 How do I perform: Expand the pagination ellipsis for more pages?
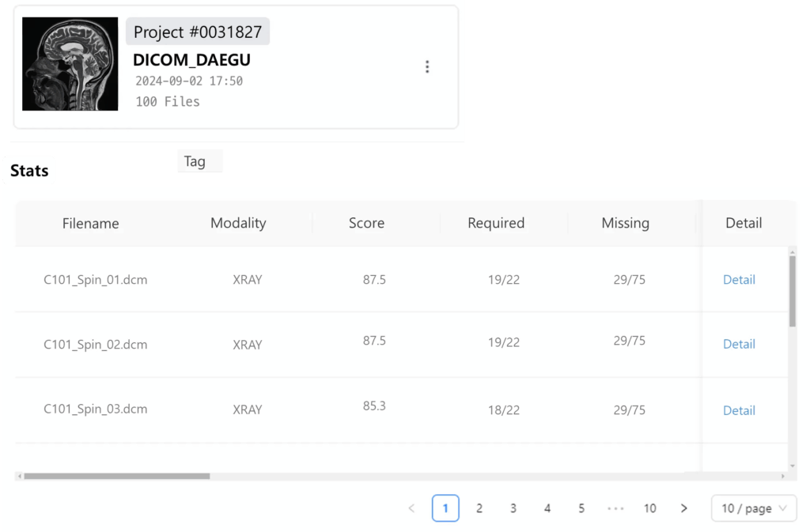615,508
